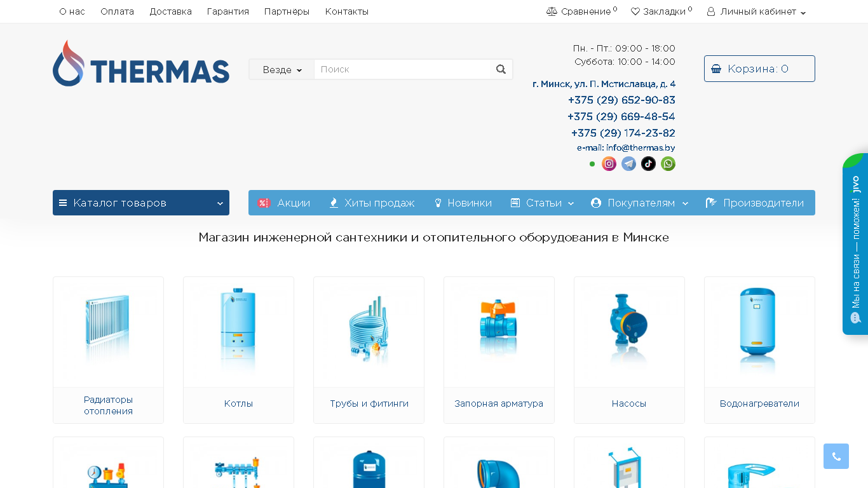The width and height of the screenshot is (868, 488).
Task: Open the Telegram social icon
Action: 628,164
